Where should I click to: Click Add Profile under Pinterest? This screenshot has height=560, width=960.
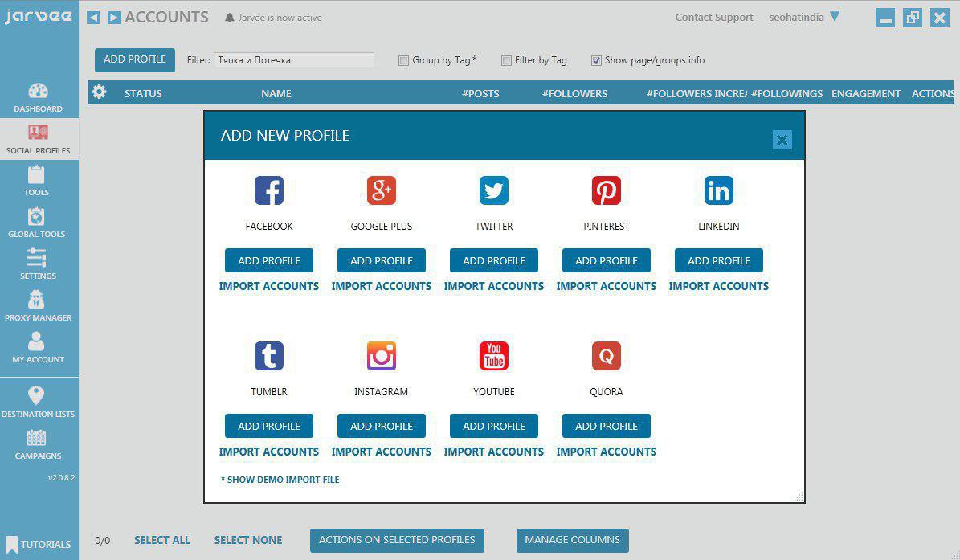coord(606,260)
